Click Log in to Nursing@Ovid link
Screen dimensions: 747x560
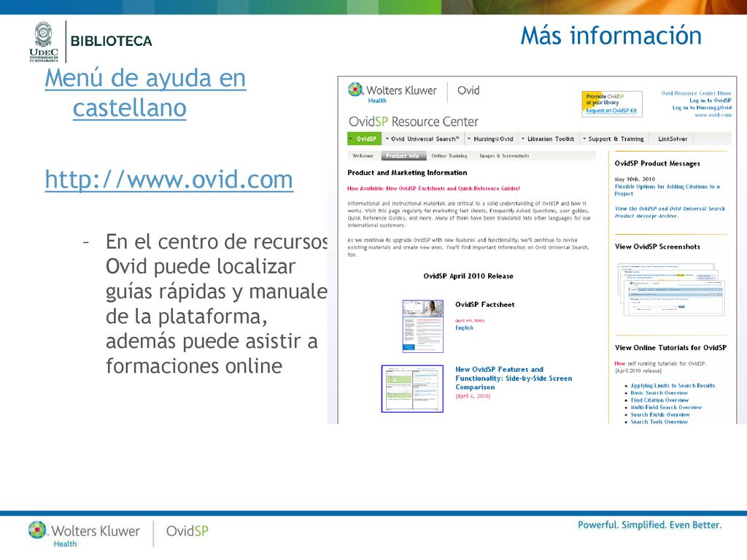702,108
